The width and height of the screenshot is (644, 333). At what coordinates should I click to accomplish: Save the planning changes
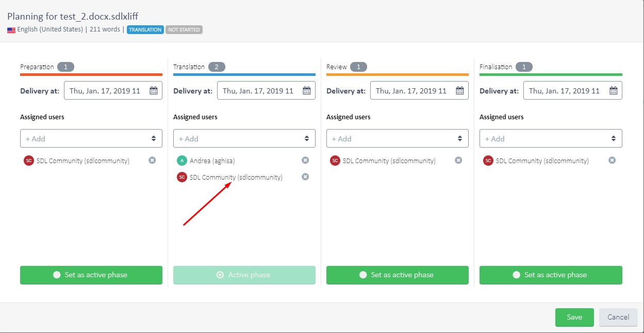(x=574, y=317)
